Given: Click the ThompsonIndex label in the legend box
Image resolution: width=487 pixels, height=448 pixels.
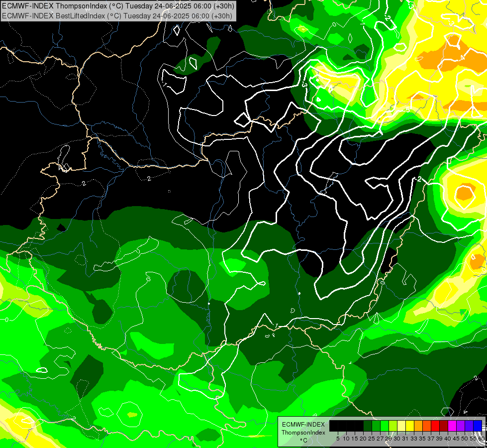Looking at the screenshot, I should 303,433.
